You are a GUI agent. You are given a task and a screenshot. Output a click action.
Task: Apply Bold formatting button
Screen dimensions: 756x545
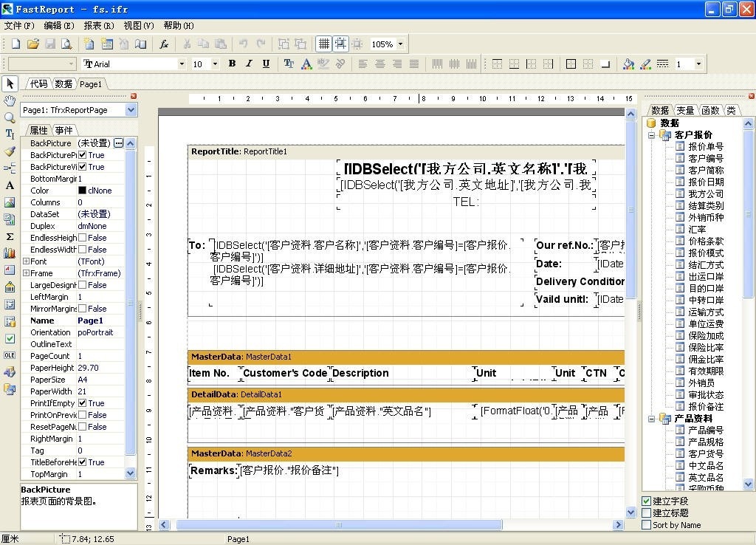[x=232, y=64]
